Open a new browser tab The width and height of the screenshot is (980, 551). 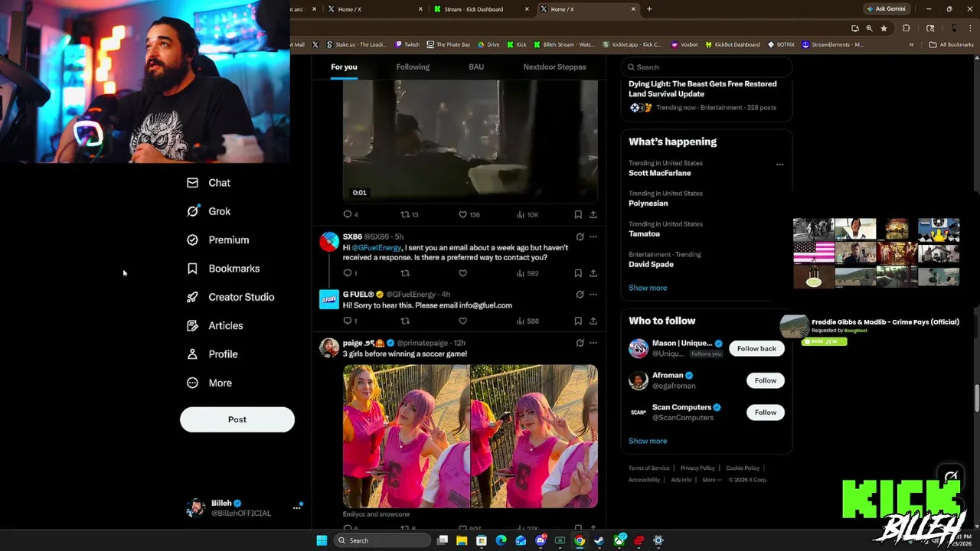pos(649,9)
